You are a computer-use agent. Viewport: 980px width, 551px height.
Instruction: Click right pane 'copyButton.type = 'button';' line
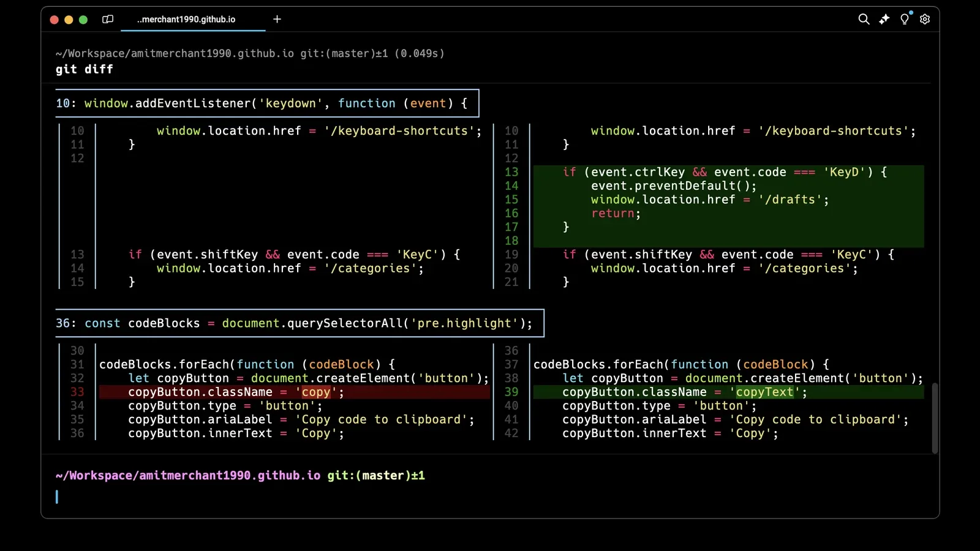click(659, 405)
